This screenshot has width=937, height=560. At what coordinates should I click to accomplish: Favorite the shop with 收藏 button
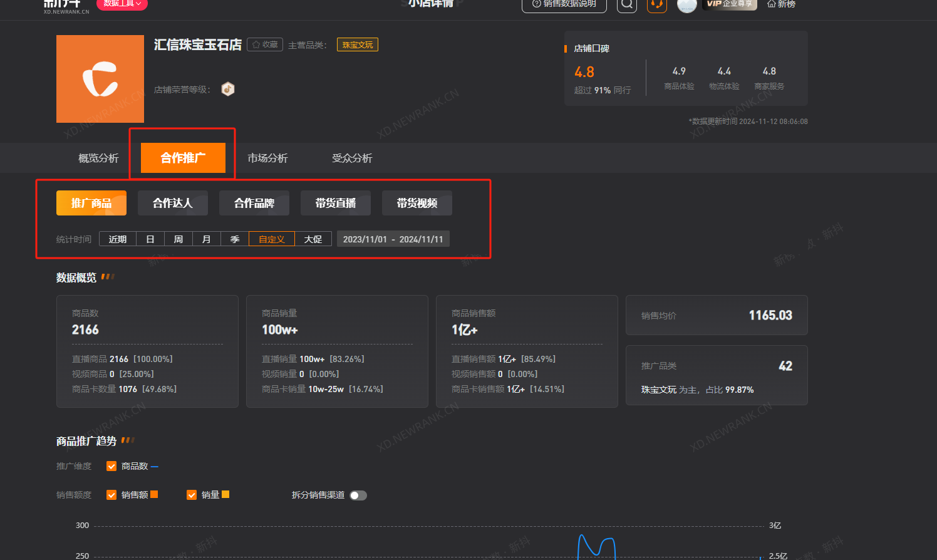pyautogui.click(x=265, y=44)
